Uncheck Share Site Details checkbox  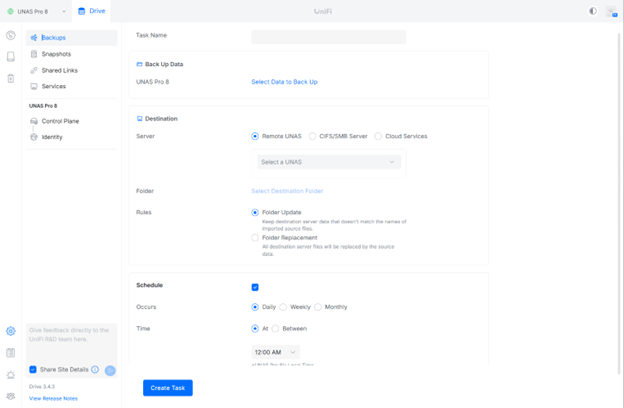click(33, 369)
